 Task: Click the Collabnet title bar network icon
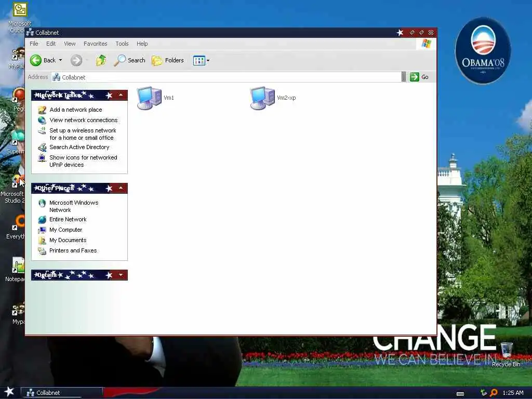(x=30, y=33)
